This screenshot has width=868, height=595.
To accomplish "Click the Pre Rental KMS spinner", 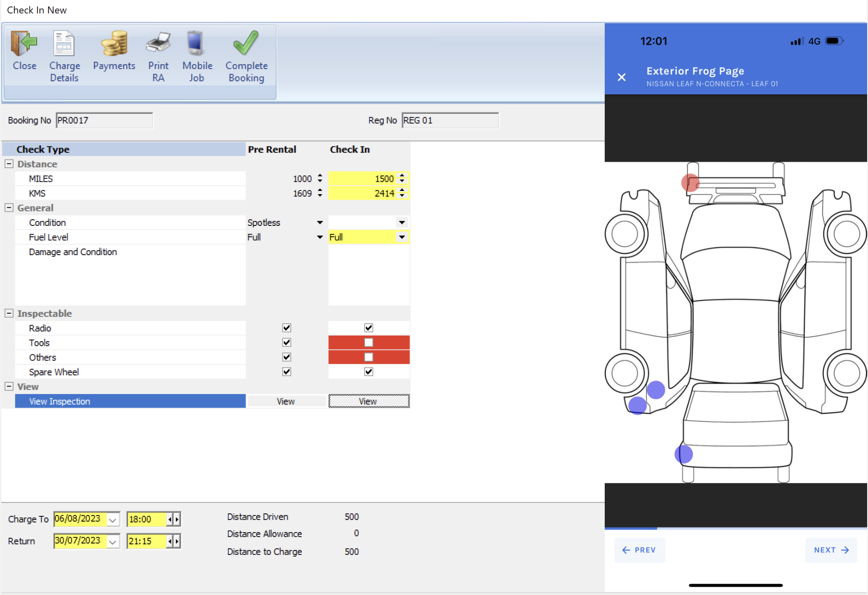I will tap(320, 193).
